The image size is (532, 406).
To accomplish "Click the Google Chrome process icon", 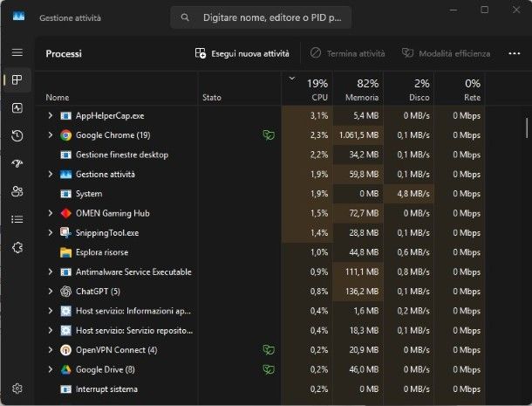I will coord(65,135).
